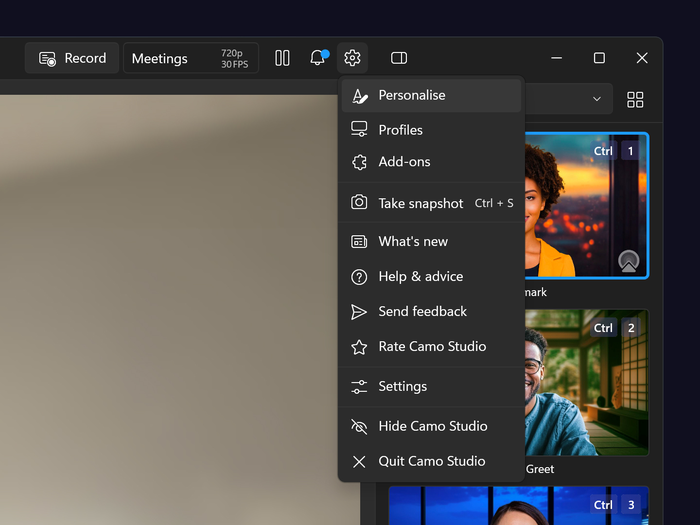Viewport: 700px width, 525px height.
Task: Open notifications bell
Action: pyautogui.click(x=318, y=58)
